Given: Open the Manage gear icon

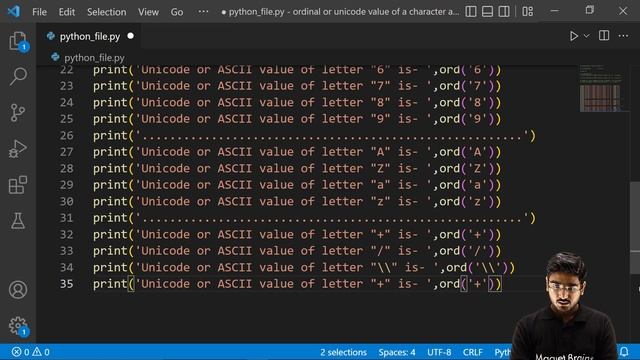Looking at the screenshot, I should coord(18,326).
